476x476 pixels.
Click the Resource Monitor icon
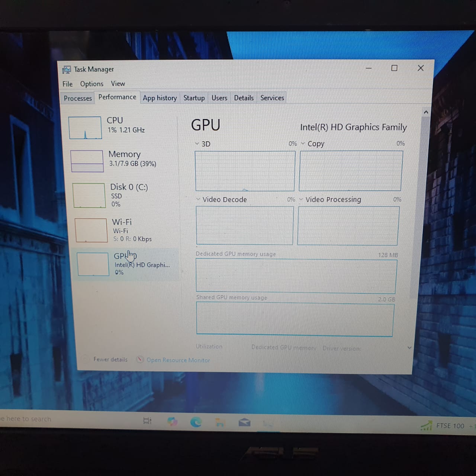[x=140, y=360]
